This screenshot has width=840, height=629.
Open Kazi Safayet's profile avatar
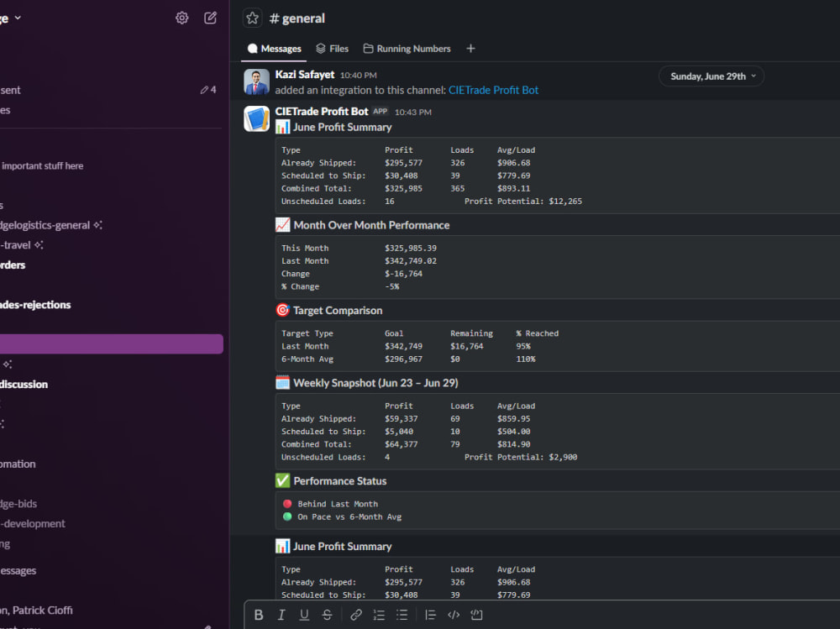coord(256,82)
